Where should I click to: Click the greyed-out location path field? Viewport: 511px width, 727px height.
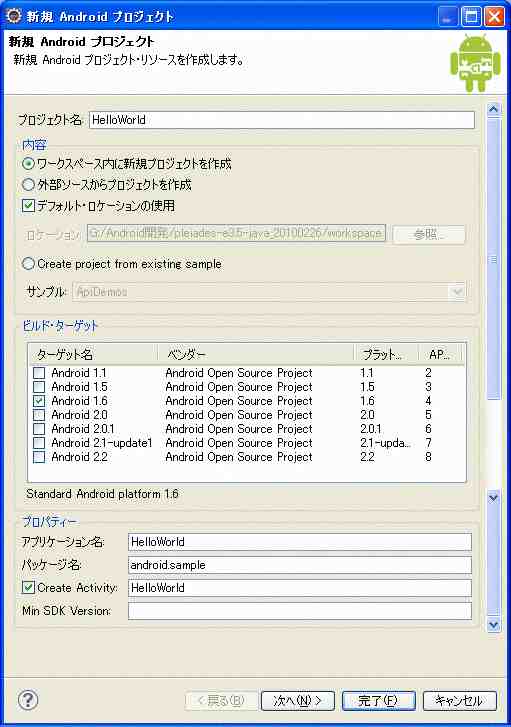pyautogui.click(x=236, y=233)
